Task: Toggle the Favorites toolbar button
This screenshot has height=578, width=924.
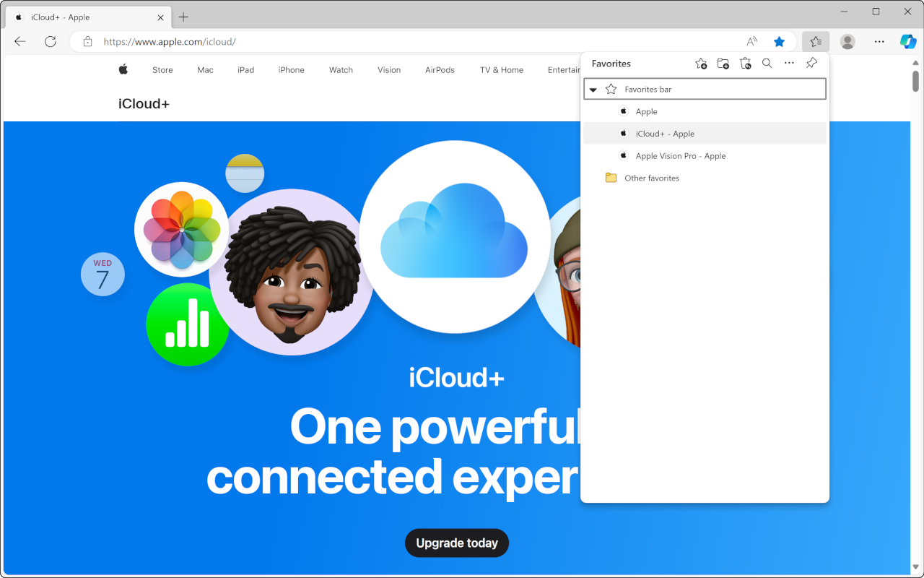Action: coord(816,41)
